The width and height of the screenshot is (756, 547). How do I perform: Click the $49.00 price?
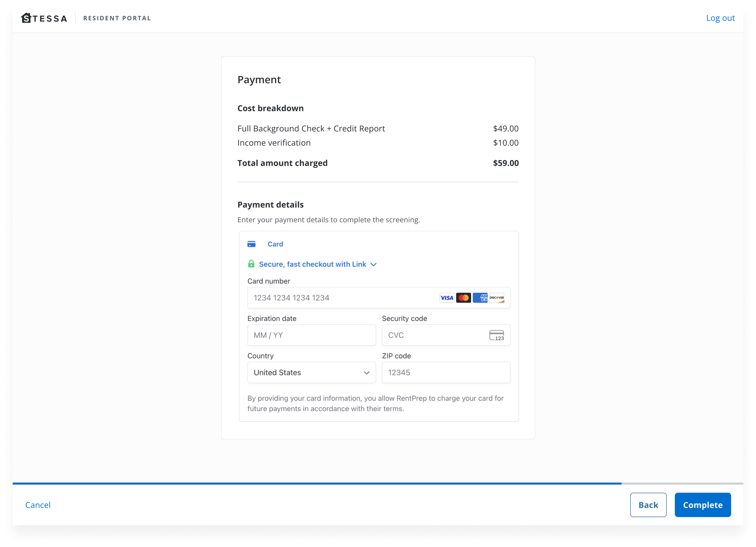[506, 129]
